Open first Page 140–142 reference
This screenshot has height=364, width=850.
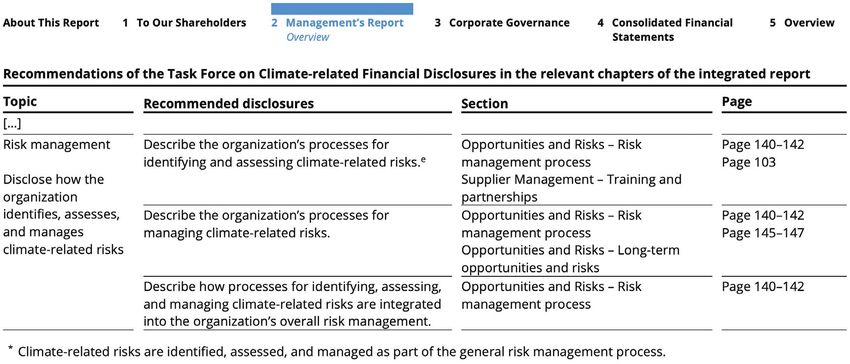(x=763, y=145)
